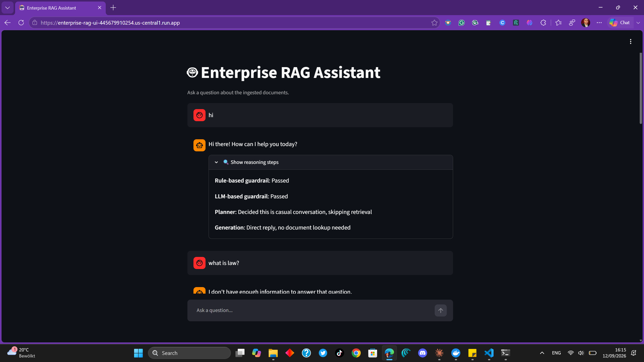Viewport: 644px width, 362px height.
Task: Click the Generation reasoning step line
Action: [283, 228]
